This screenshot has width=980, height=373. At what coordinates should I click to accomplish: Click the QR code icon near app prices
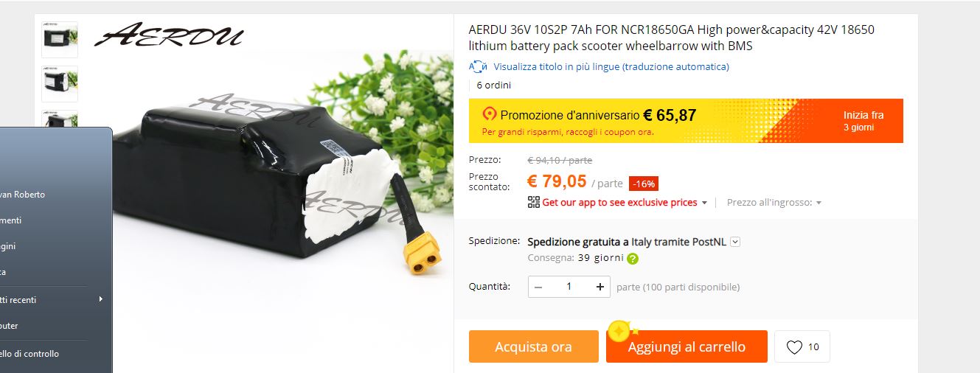point(534,202)
